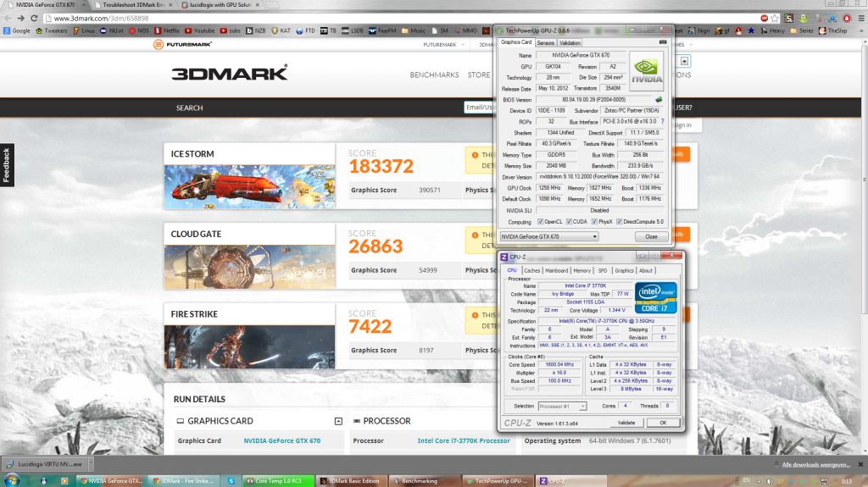Click the GPU-Z Close button
The image size is (868, 487).
(651, 236)
